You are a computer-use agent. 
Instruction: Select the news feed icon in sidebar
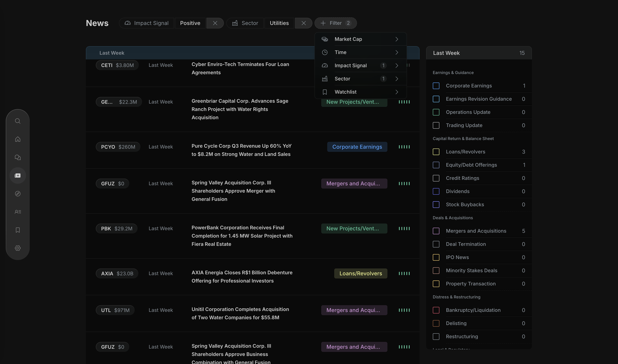[x=18, y=175]
